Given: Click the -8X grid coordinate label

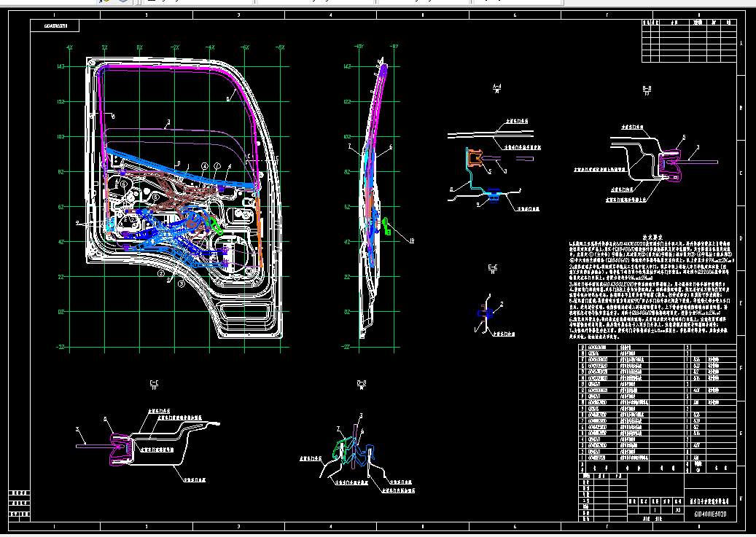Looking at the screenshot, I should click(x=280, y=47).
